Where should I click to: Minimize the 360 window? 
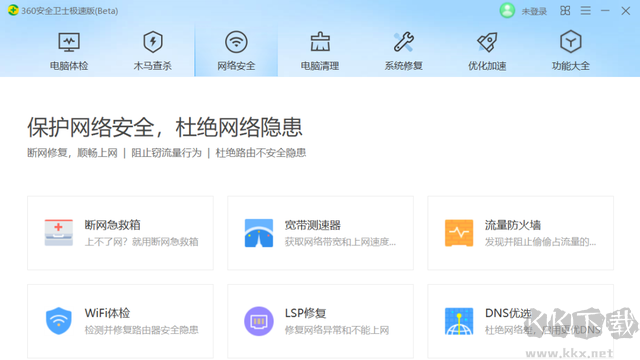(605, 11)
